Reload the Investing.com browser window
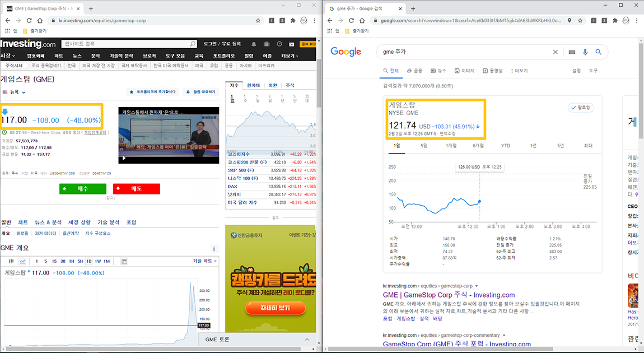This screenshot has width=644, height=353. (29, 21)
